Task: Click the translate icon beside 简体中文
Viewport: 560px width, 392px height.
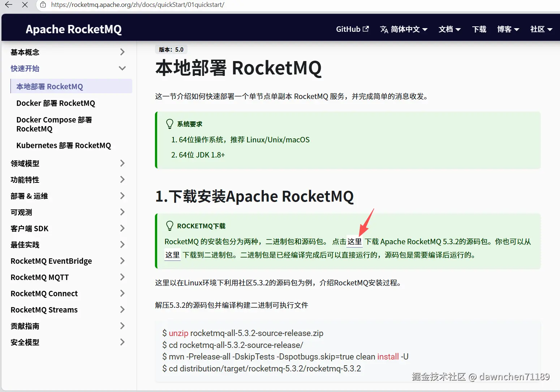Action: point(384,29)
